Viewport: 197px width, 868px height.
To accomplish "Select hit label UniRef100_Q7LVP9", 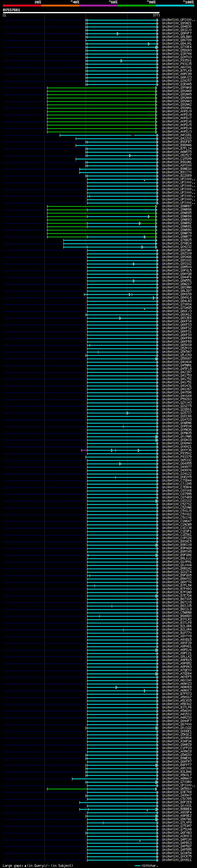I will tap(177, 823).
